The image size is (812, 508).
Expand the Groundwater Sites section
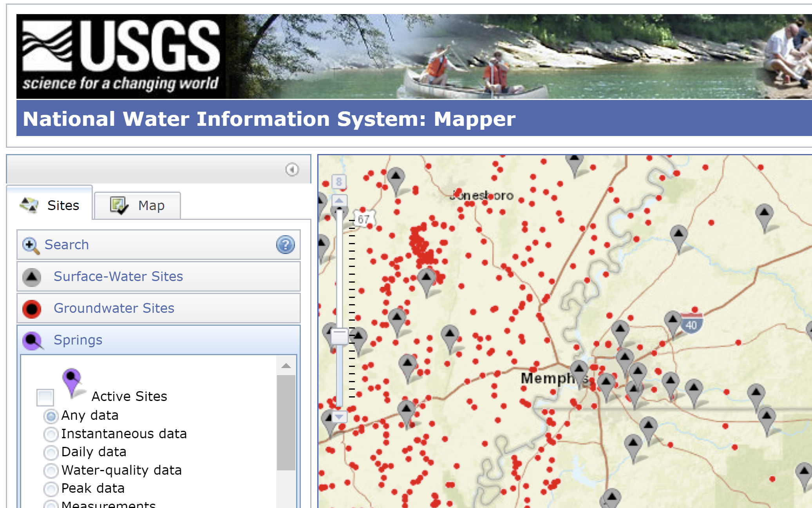tap(114, 308)
